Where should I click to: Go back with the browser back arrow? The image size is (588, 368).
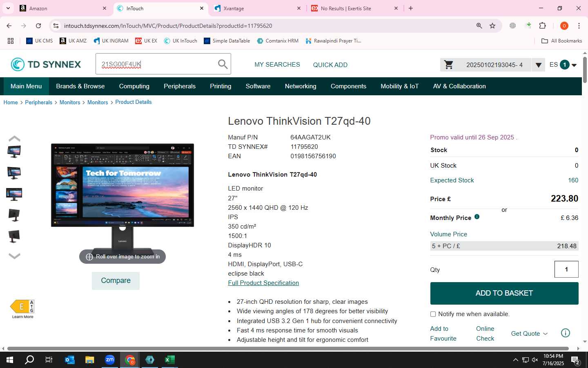coord(9,26)
